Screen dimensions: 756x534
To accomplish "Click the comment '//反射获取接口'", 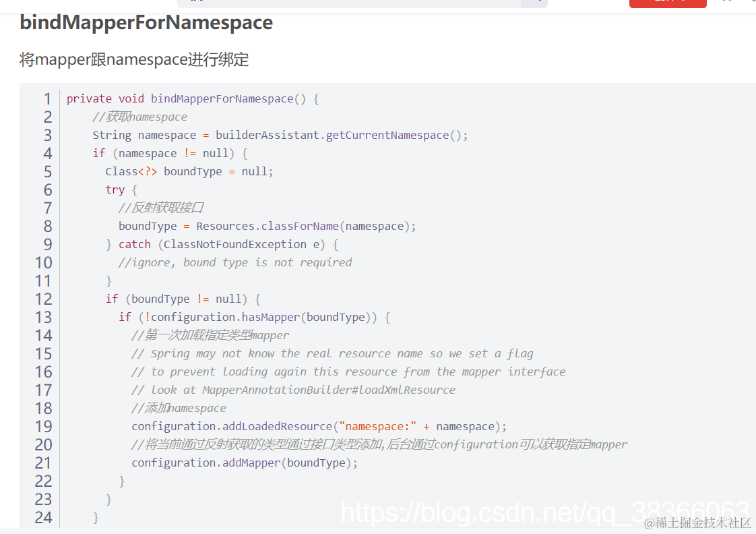I will point(161,208).
